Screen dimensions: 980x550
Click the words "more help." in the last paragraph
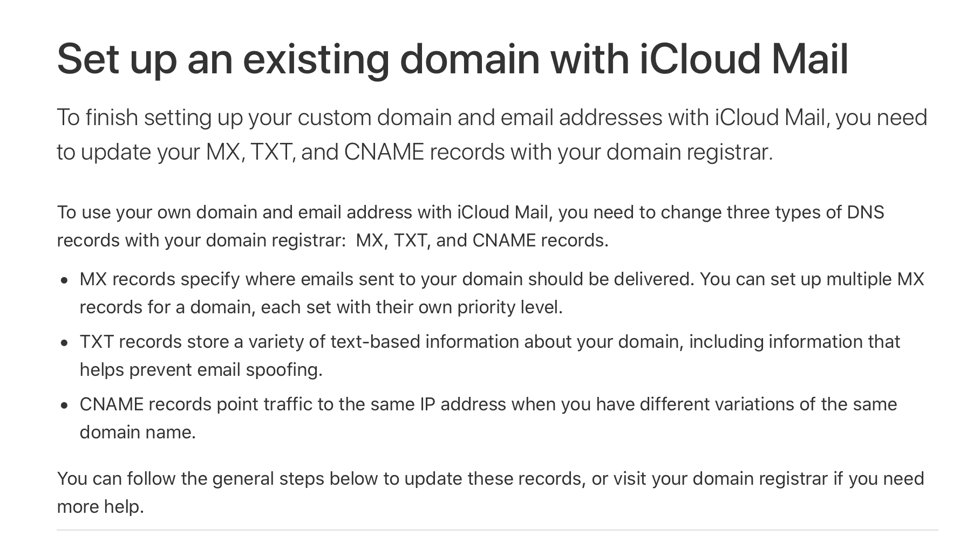pyautogui.click(x=100, y=507)
